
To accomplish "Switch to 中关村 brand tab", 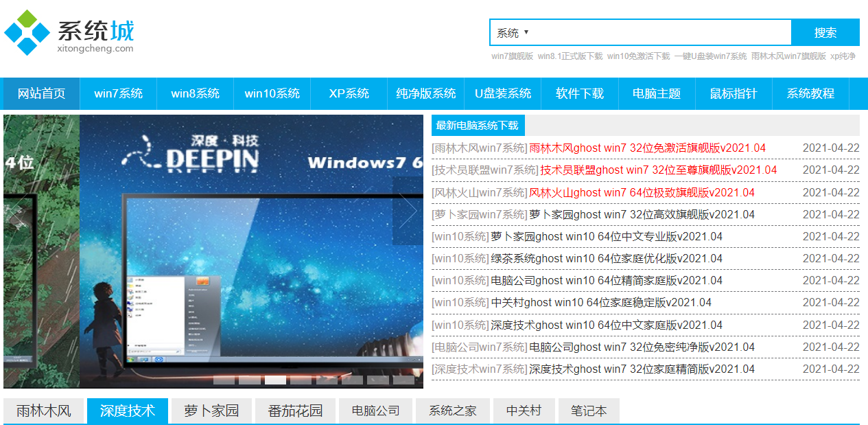I will click(524, 411).
